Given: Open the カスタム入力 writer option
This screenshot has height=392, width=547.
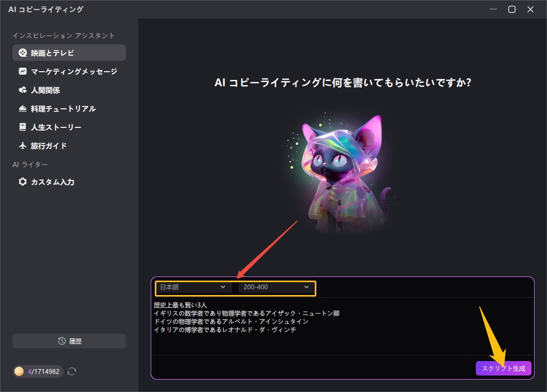Looking at the screenshot, I should click(x=53, y=182).
